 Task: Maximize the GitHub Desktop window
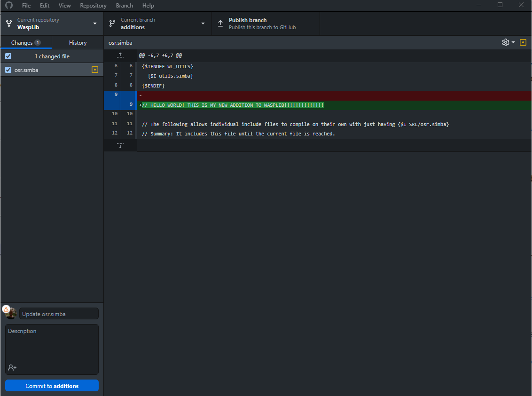point(500,5)
